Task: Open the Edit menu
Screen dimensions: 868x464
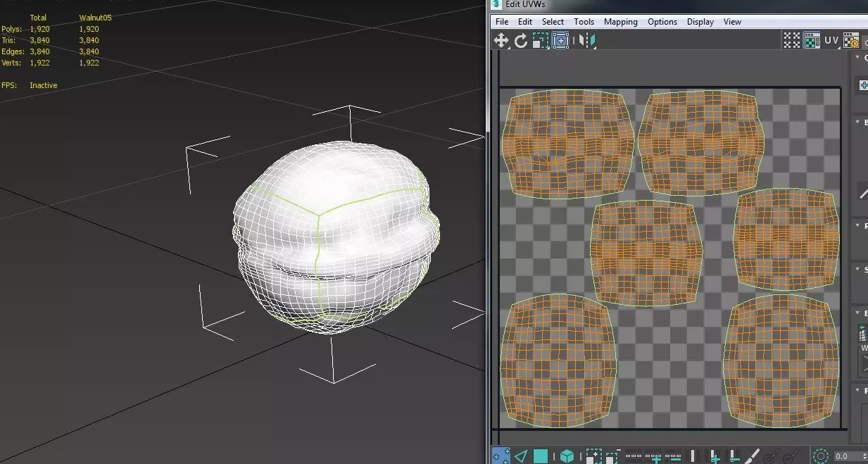Action: 525,22
